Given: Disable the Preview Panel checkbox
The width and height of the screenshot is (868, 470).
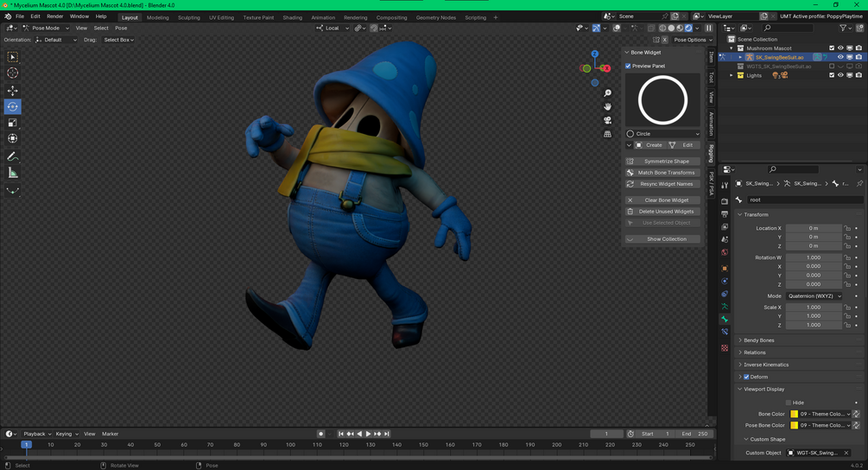Looking at the screenshot, I should point(629,66).
